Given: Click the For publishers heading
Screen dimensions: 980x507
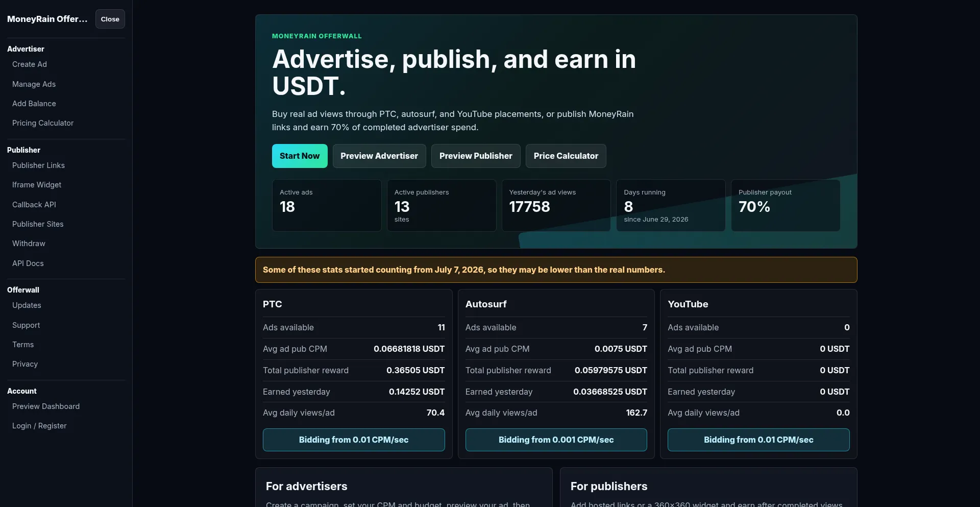Looking at the screenshot, I should tap(609, 486).
